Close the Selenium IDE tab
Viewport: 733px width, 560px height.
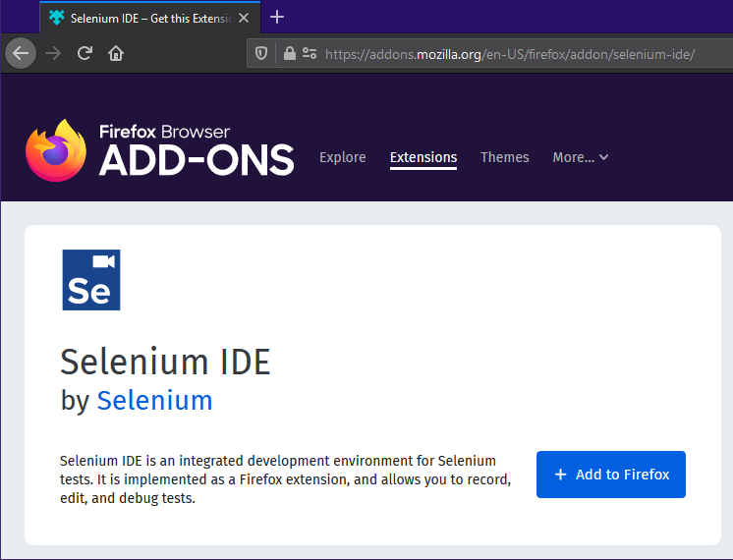click(244, 18)
